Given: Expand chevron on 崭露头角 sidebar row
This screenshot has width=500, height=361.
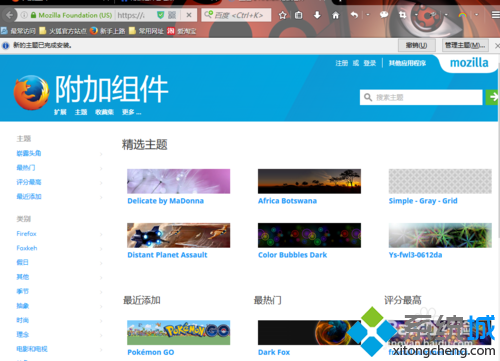Looking at the screenshot, I should (101, 154).
